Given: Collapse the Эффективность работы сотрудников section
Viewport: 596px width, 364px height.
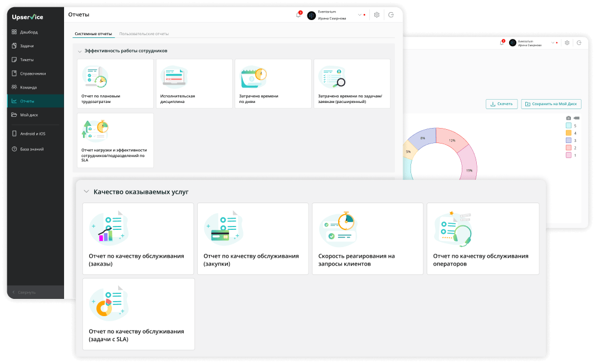Looking at the screenshot, I should pos(80,51).
